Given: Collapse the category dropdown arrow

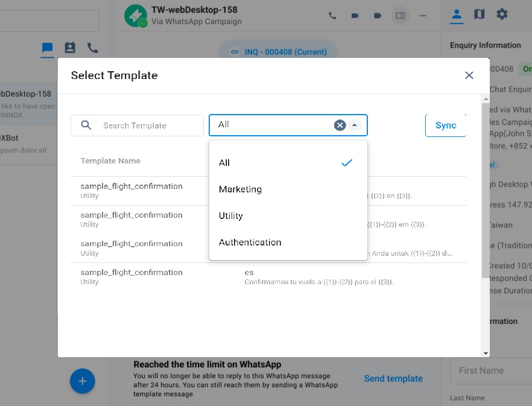Looking at the screenshot, I should [x=355, y=125].
